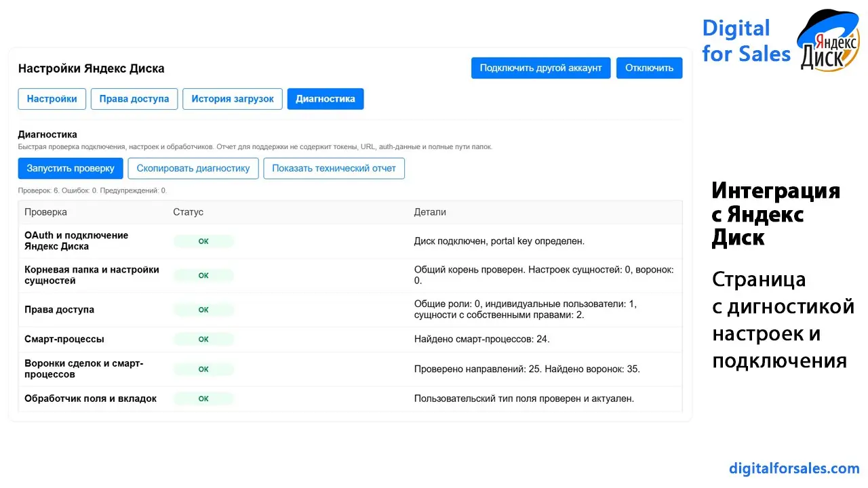Image resolution: width=868 pixels, height=488 pixels.
Task: Click detail Пользовательский тип поля проверен
Action: click(524, 399)
